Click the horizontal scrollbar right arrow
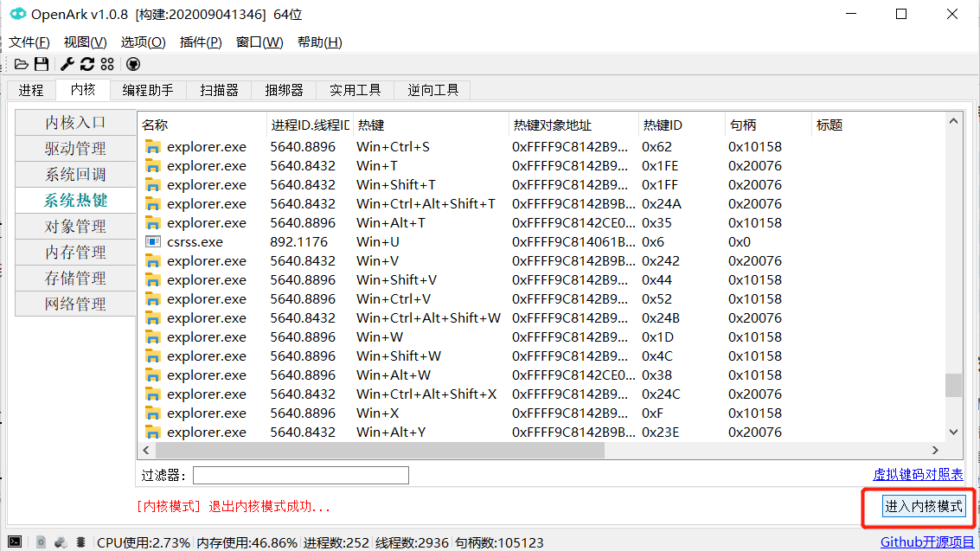This screenshot has height=551, width=980. click(935, 450)
